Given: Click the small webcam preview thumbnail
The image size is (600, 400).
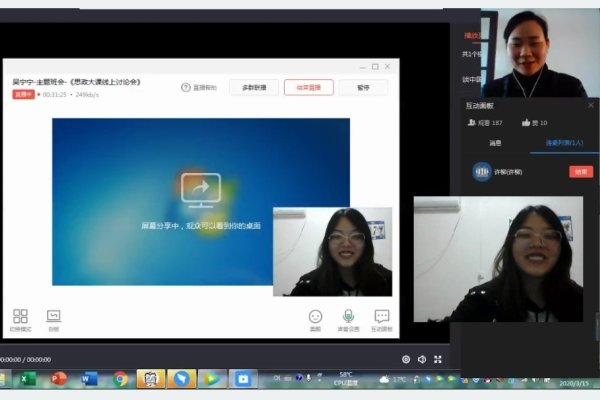Looking at the screenshot, I should [332, 252].
